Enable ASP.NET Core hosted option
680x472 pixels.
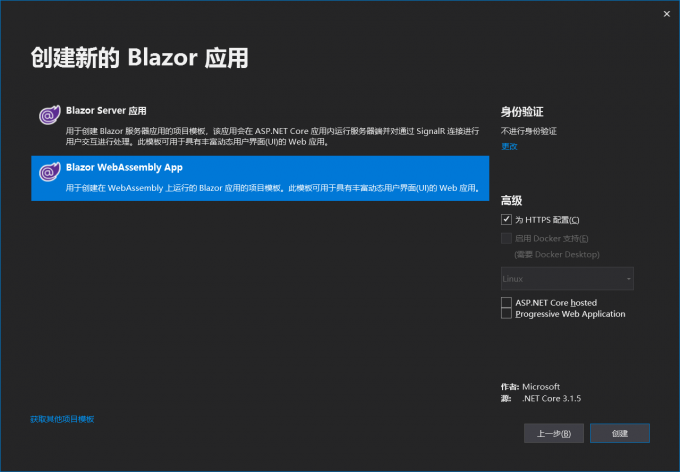point(506,302)
